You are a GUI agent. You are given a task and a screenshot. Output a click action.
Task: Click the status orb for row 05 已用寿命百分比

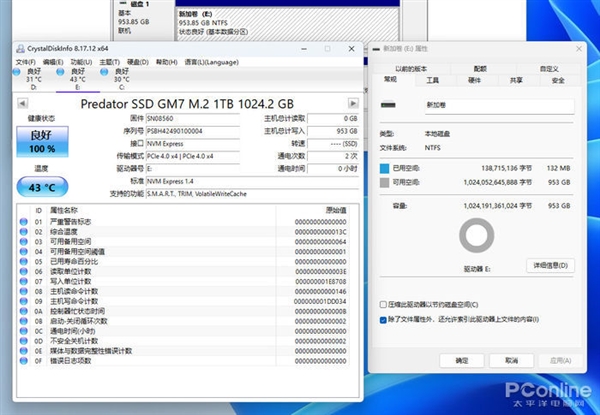point(24,262)
